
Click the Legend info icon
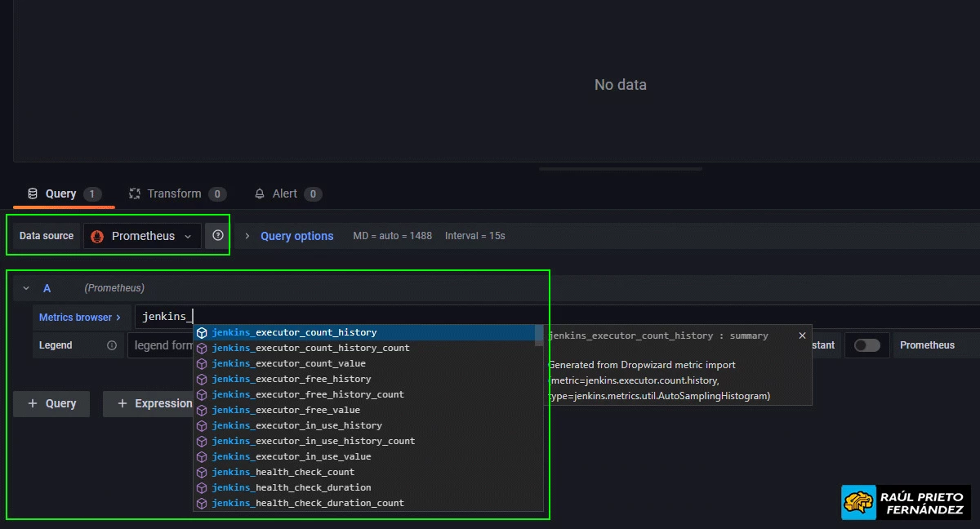[x=113, y=345]
